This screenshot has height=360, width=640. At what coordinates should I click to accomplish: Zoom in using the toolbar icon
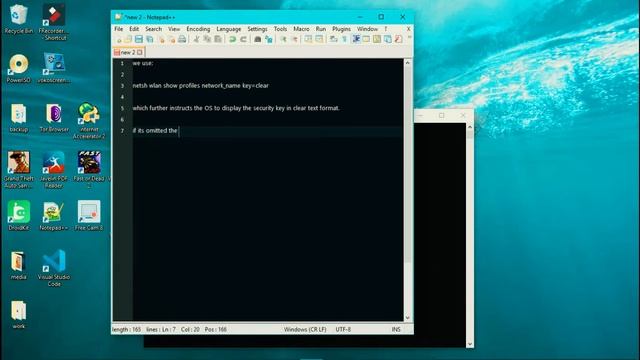coord(283,39)
